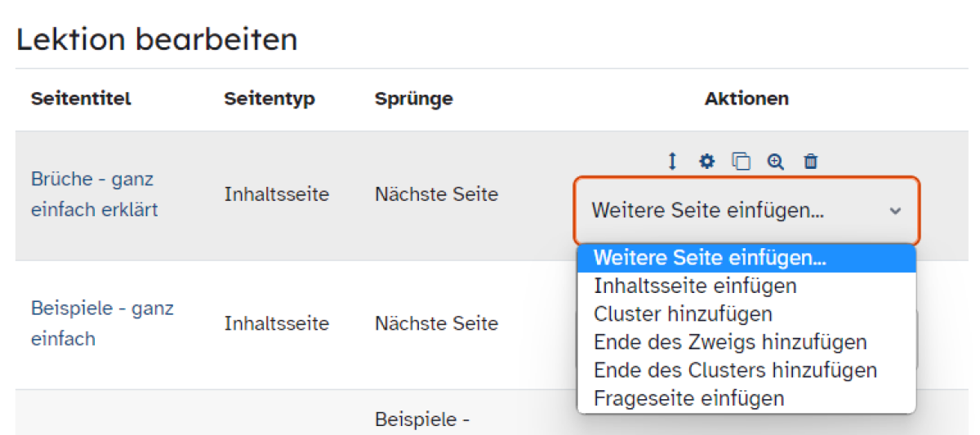The width and height of the screenshot is (980, 435).
Task: Click the dropdown chevron arrow
Action: pos(895,211)
